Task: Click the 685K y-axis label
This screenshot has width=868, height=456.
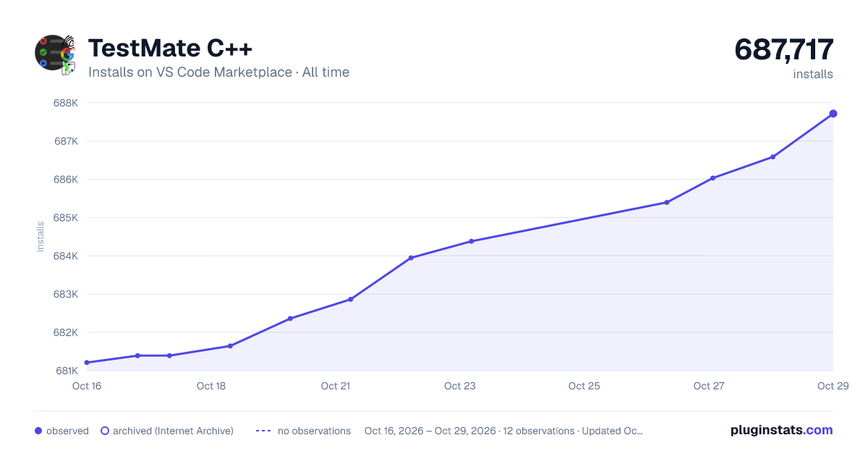Action: (66, 218)
